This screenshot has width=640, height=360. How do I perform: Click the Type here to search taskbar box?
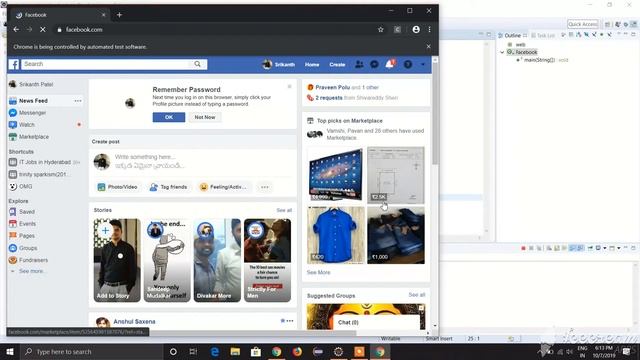coord(92,351)
